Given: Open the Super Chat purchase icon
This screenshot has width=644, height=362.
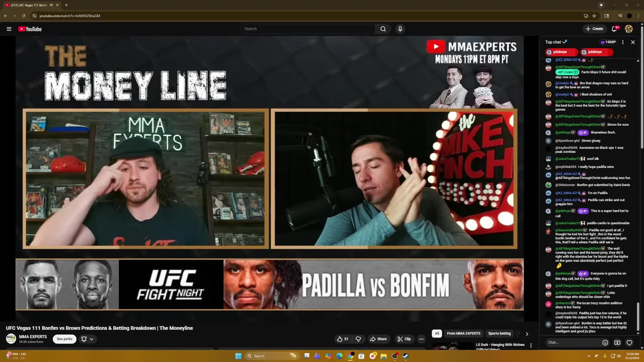Looking at the screenshot, I should [617, 342].
